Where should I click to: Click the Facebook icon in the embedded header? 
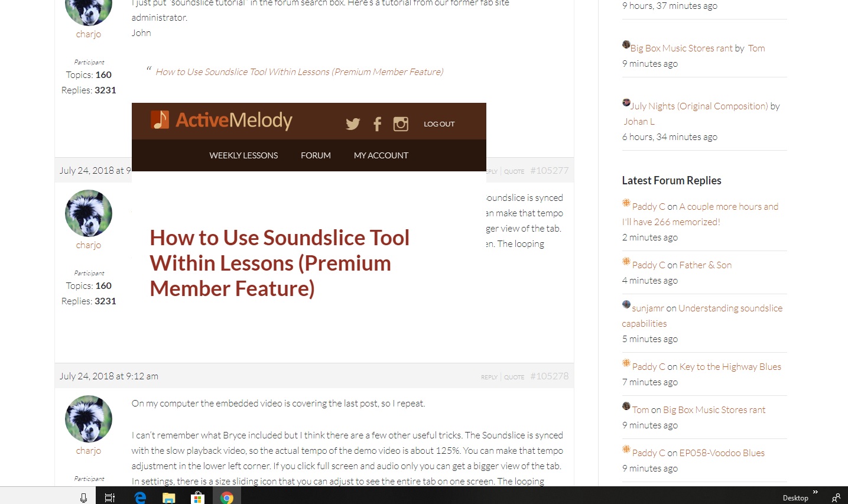[x=377, y=124]
